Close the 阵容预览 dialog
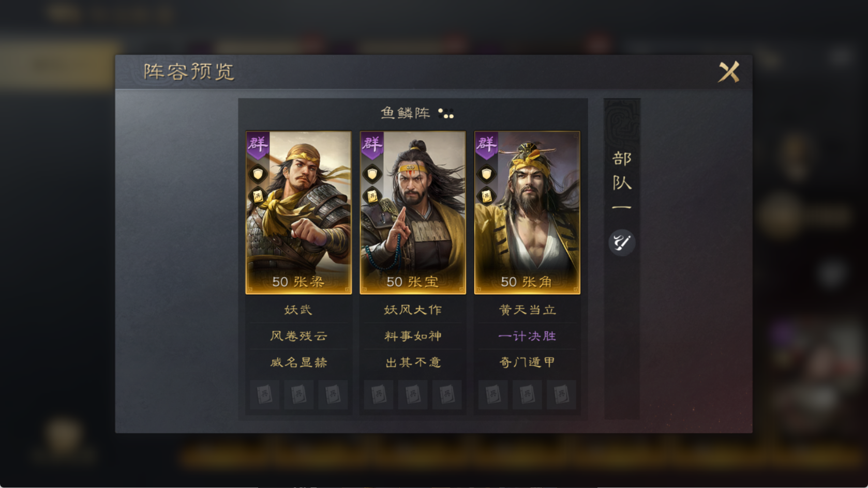 (729, 72)
